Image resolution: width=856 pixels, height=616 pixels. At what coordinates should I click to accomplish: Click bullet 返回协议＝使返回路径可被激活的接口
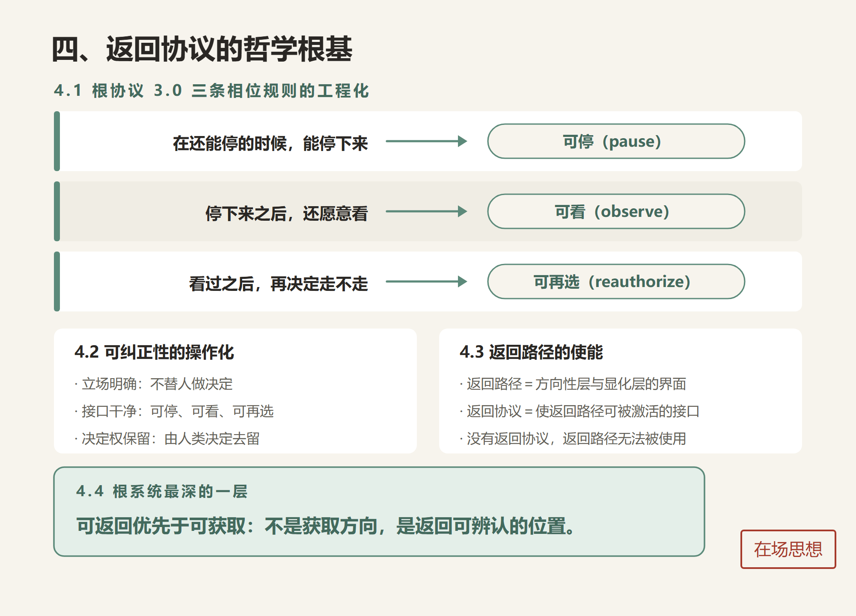[580, 411]
